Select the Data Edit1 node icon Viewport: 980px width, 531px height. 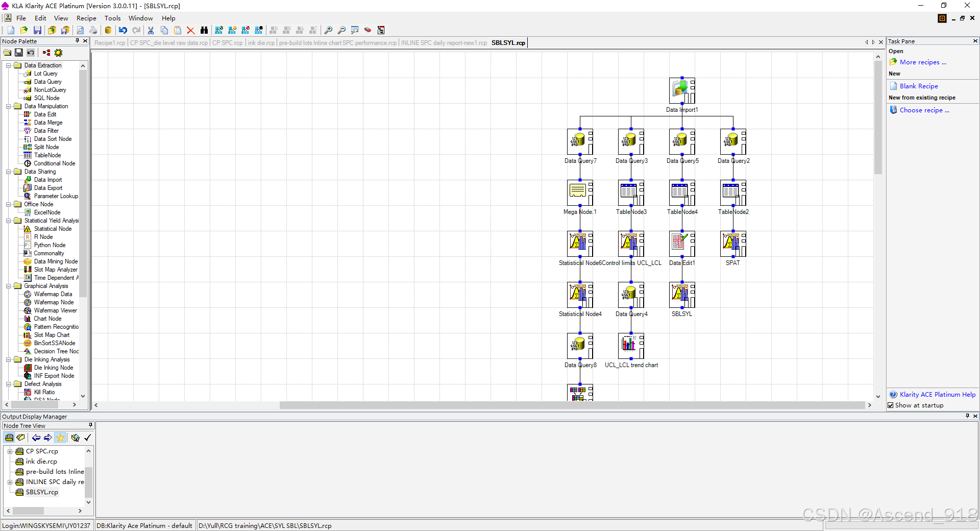pyautogui.click(x=682, y=244)
